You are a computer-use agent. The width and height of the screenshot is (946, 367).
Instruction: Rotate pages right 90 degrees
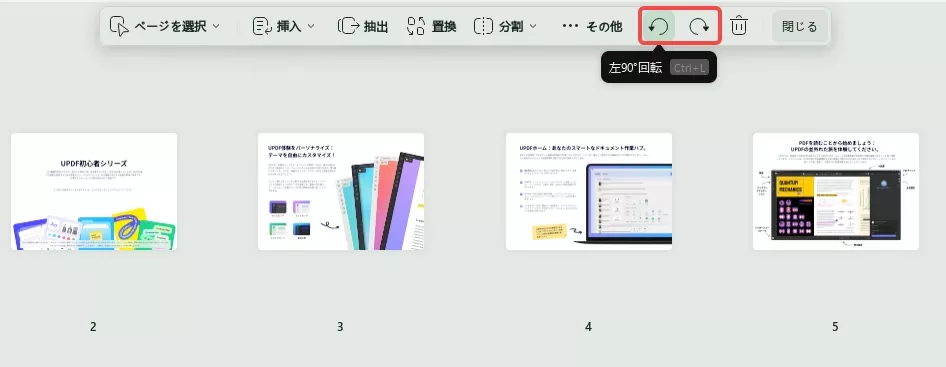tap(699, 26)
